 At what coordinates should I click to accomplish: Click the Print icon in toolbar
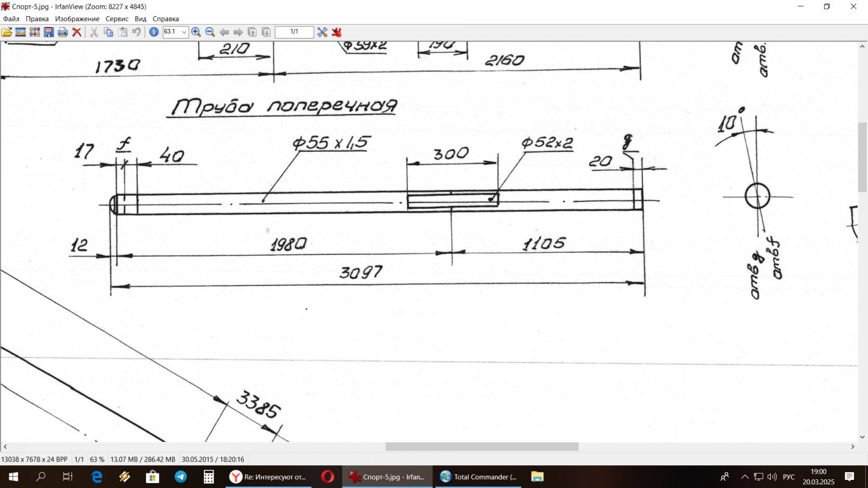63,33
